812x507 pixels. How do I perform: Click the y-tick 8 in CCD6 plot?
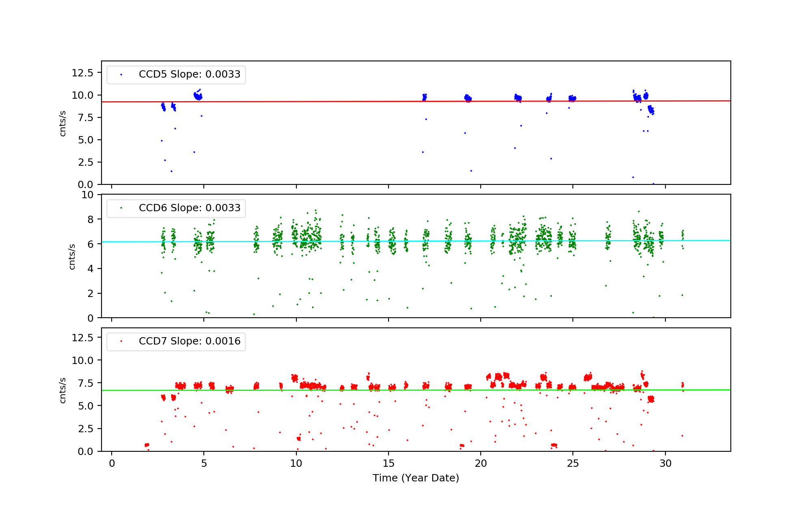click(x=90, y=220)
